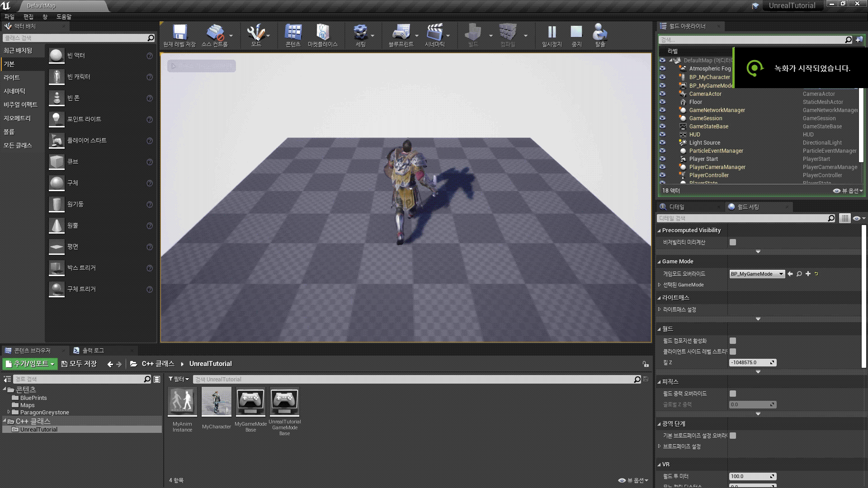
Task: Select BluePrints folder in tree
Action: click(33, 398)
